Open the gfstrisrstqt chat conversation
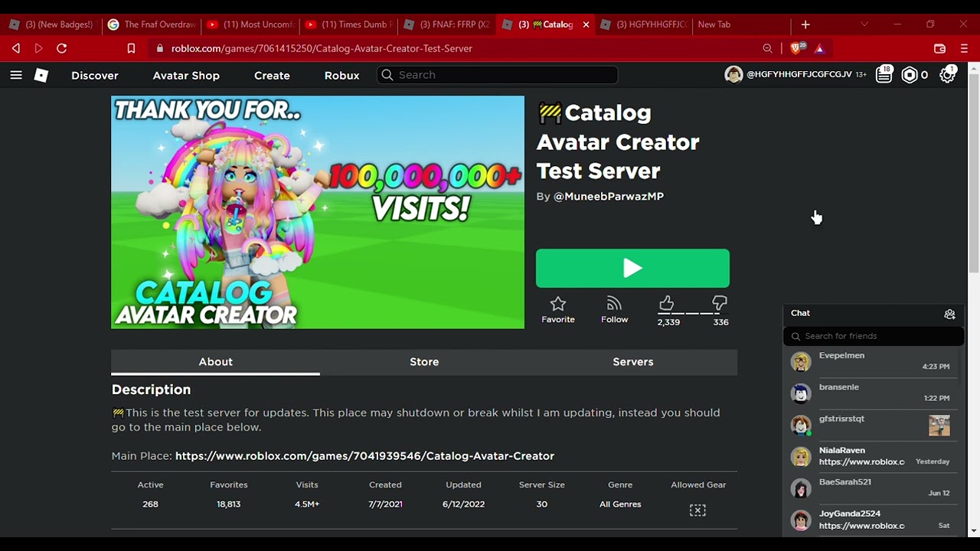 (x=874, y=425)
